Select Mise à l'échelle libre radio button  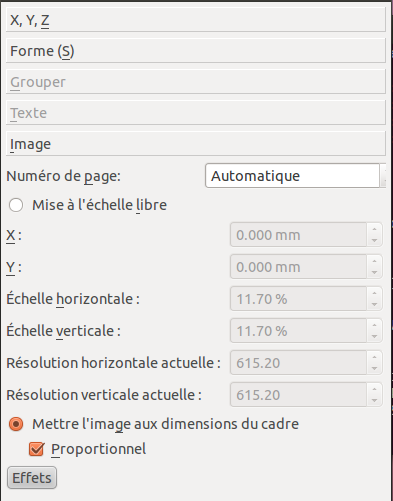click(x=16, y=205)
